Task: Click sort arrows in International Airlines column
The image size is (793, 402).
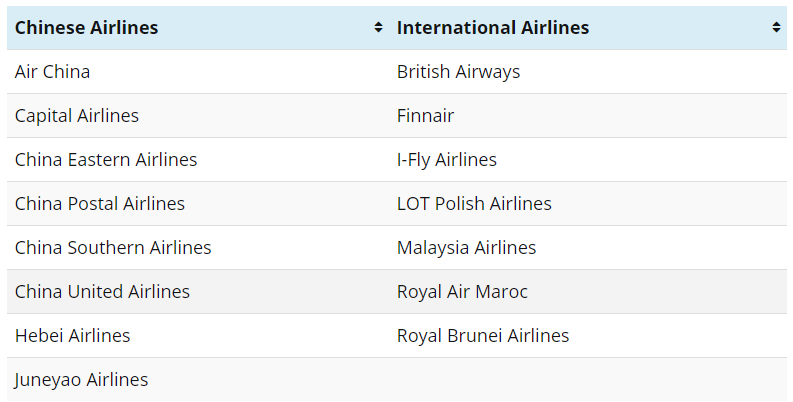Action: point(776,27)
